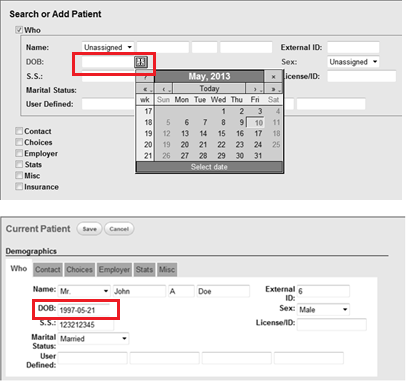Viewport: 411px width, 386px height.
Task: Tick the Employer checkbox
Action: [x=19, y=153]
